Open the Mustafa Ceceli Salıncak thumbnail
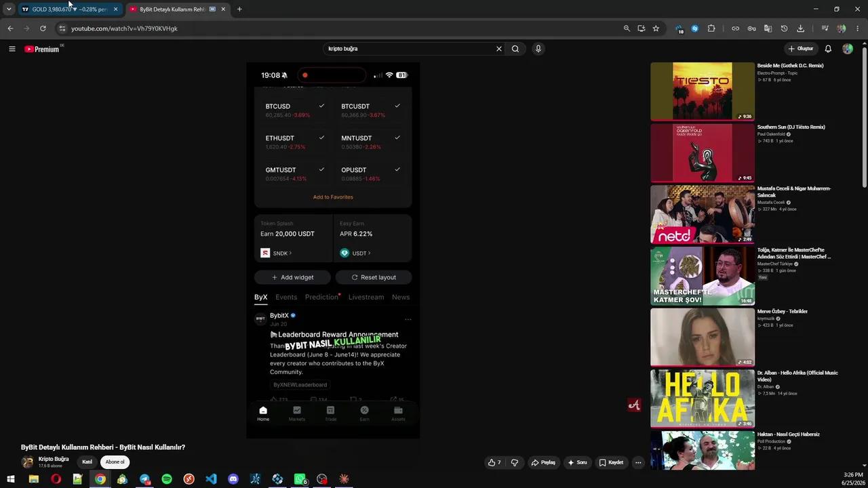 [x=703, y=214]
